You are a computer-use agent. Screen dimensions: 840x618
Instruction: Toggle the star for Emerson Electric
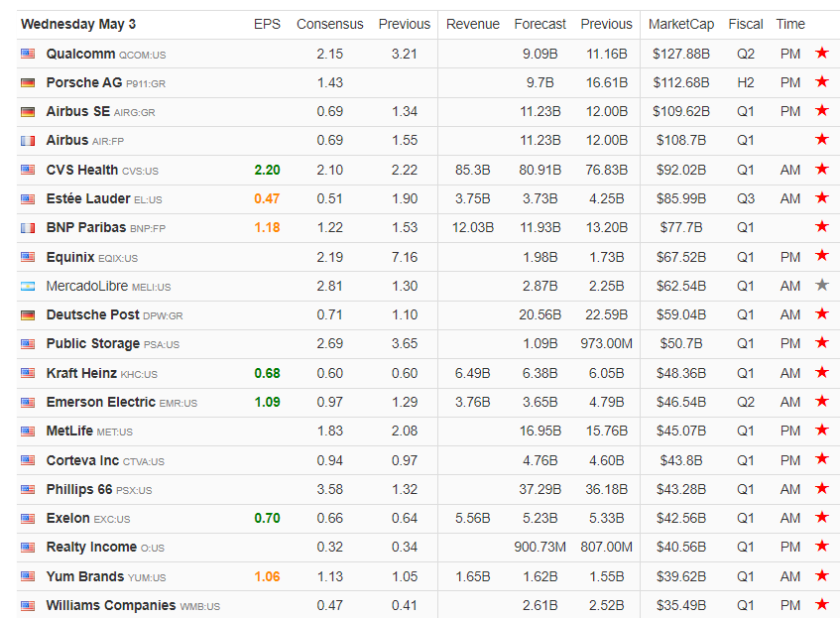coord(822,401)
